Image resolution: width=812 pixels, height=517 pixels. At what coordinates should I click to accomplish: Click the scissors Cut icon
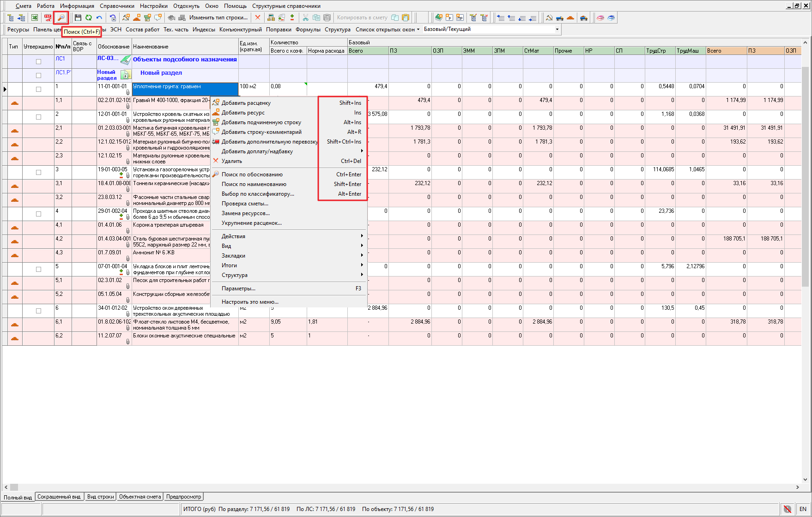(305, 18)
